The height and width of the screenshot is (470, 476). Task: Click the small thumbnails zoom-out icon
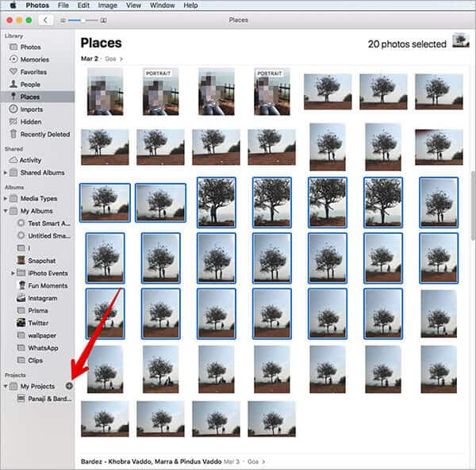click(x=63, y=21)
